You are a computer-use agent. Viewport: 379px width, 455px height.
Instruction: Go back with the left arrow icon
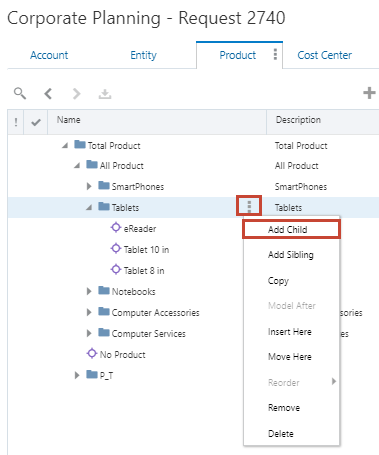48,94
